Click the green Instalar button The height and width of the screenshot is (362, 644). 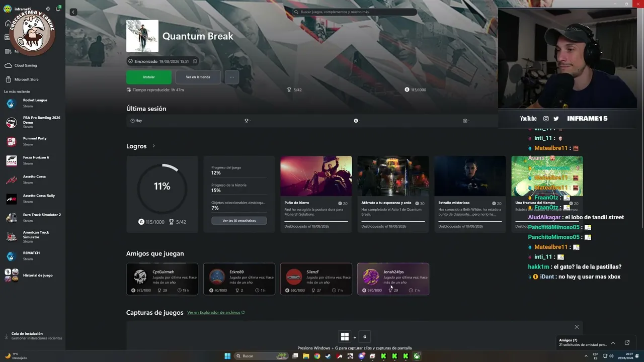coord(149,77)
